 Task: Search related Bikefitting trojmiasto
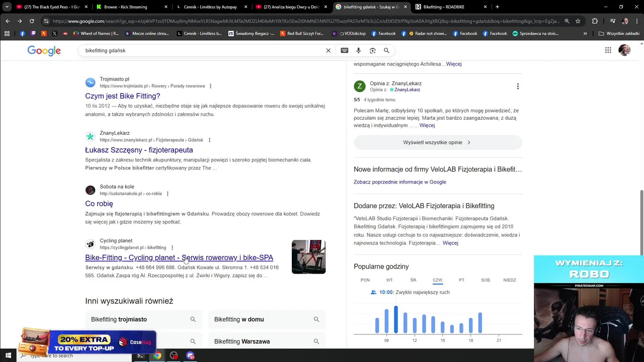click(x=143, y=319)
